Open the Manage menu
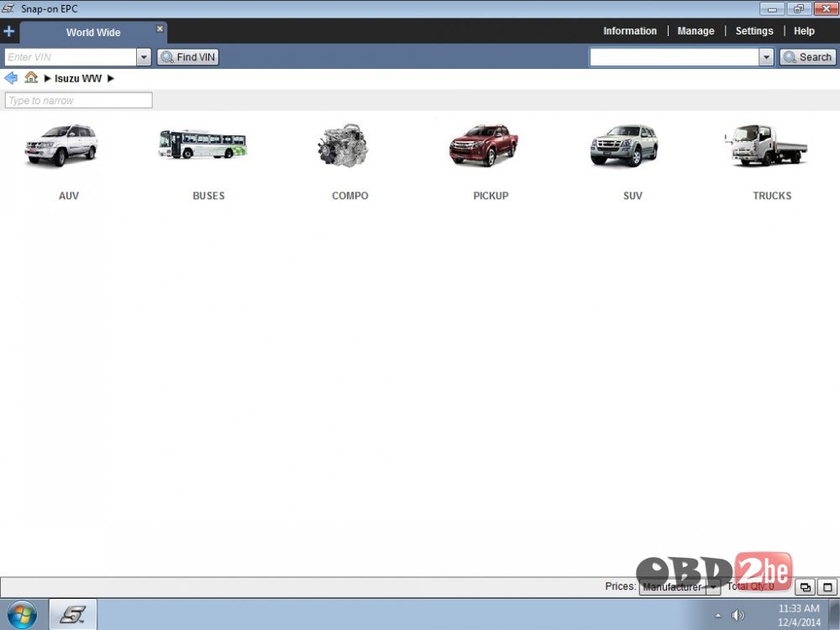Image resolution: width=840 pixels, height=630 pixels. [696, 31]
